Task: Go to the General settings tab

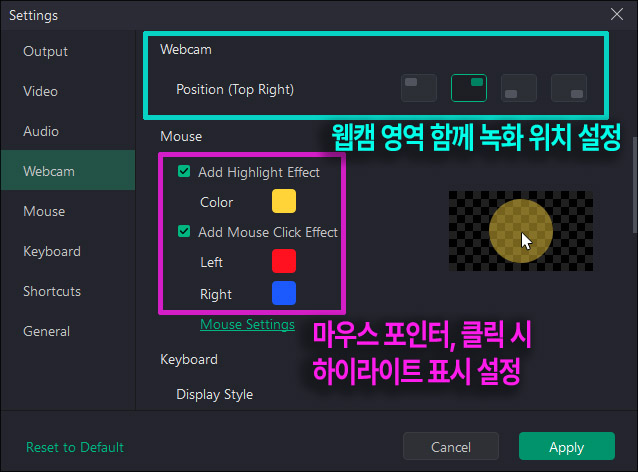Action: pos(68,331)
